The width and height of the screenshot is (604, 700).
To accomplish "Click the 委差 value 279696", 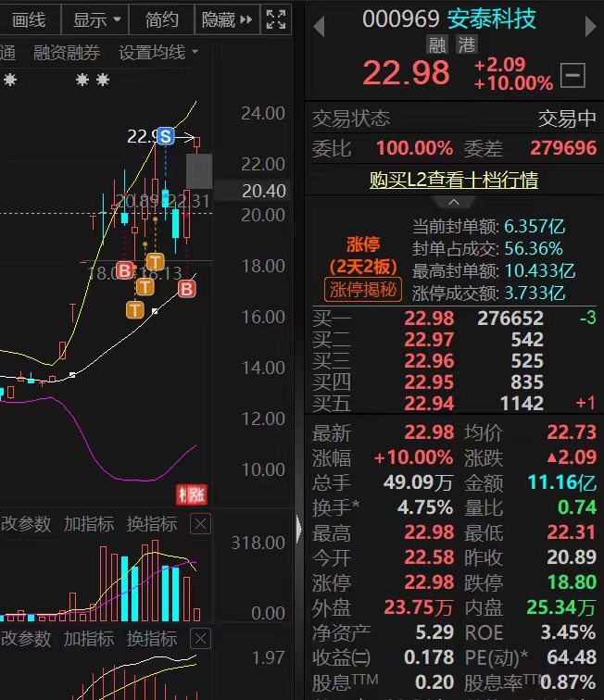I will tap(563, 148).
